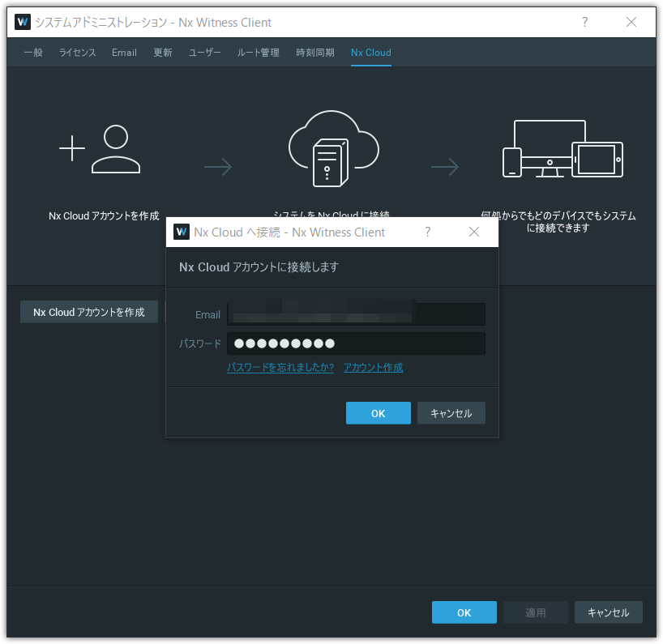Viewport: 663px width, 644px height.
Task: Open the 一般 tab
Action: tap(33, 53)
